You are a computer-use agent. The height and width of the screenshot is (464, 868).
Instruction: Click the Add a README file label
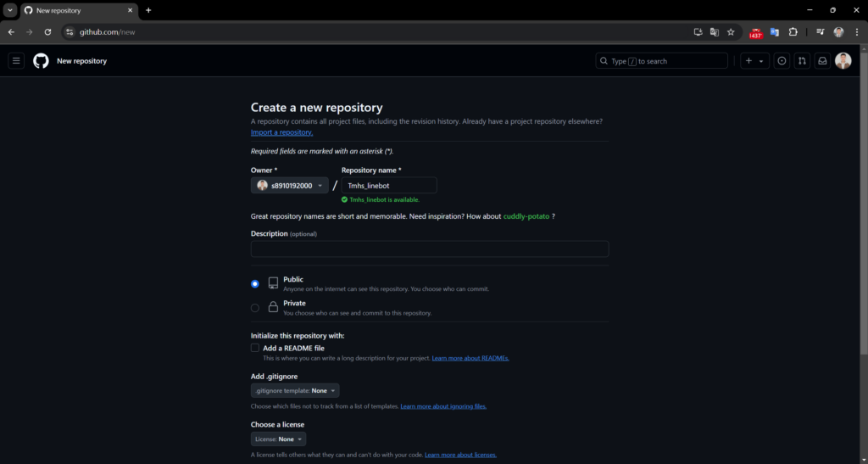[293, 349]
